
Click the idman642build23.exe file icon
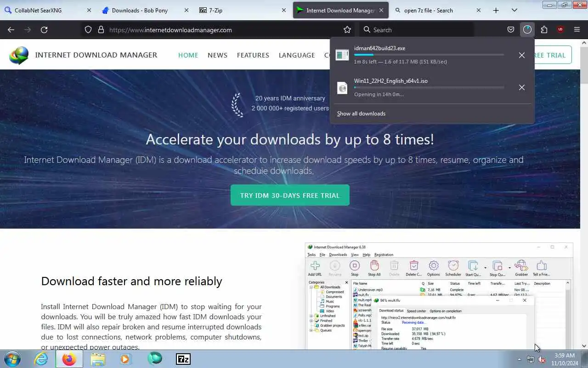tap(342, 55)
